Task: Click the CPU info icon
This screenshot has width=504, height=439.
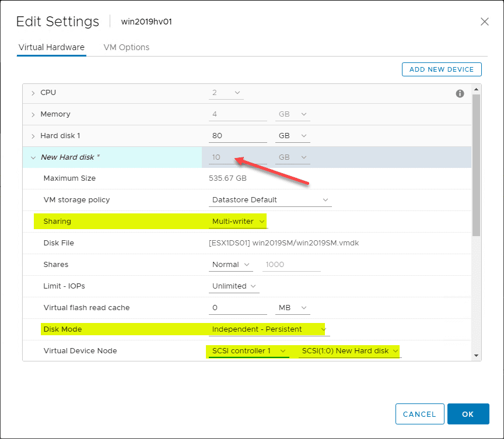Action: point(460,92)
